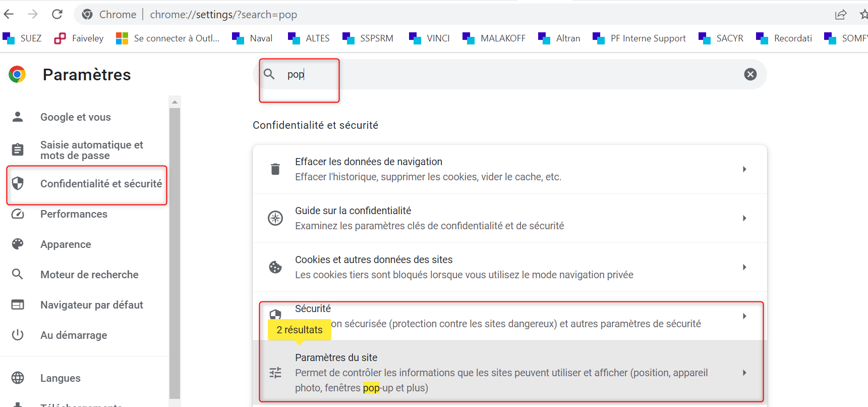Expand the Sécurité row arrow
868x407 pixels.
click(744, 316)
